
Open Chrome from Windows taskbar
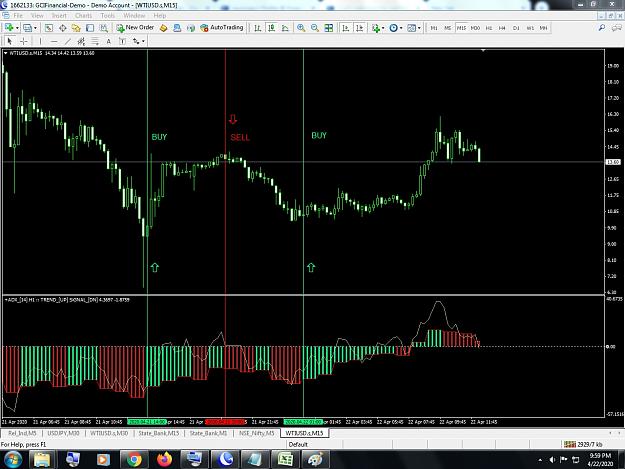click(134, 459)
